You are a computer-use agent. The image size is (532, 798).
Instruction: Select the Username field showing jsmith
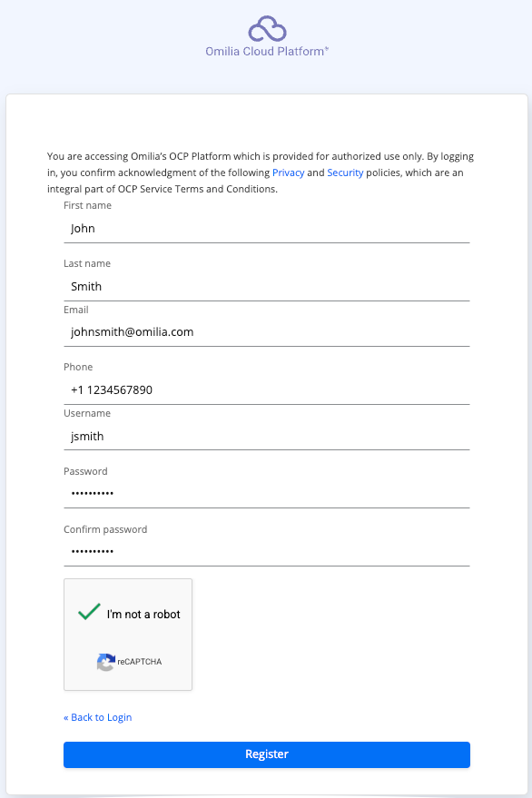point(267,436)
